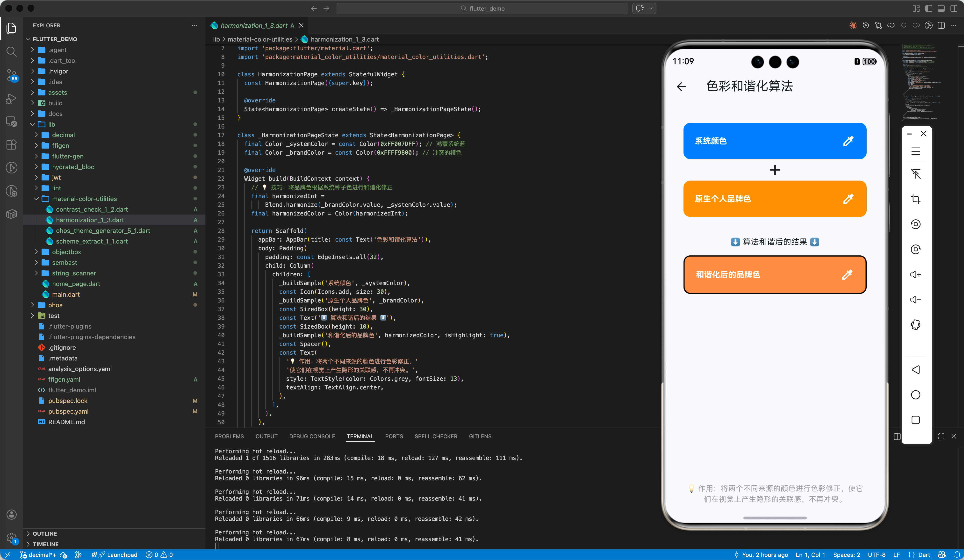Open Run and Debug view

coord(12,99)
